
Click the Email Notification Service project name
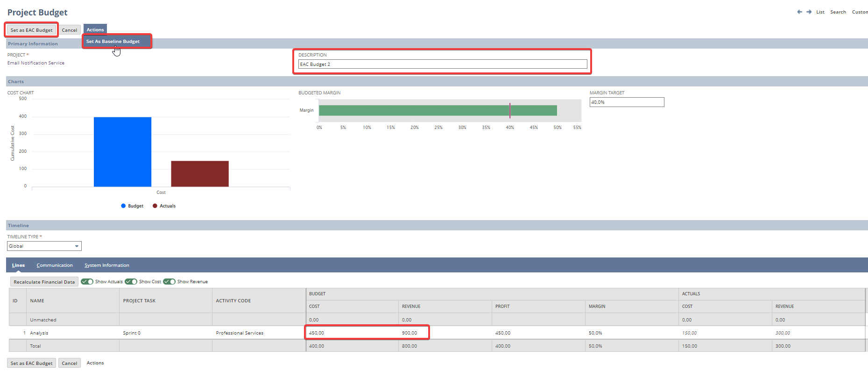pyautogui.click(x=36, y=63)
